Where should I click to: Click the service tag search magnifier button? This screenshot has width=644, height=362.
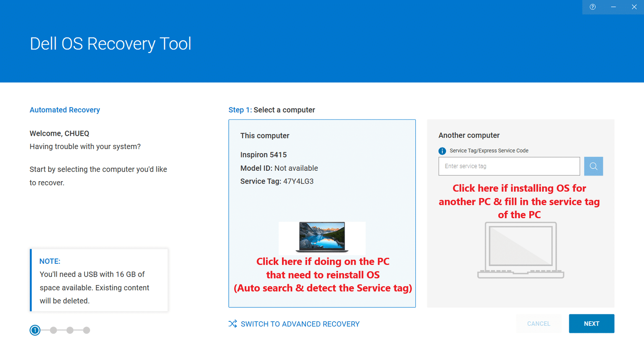593,166
